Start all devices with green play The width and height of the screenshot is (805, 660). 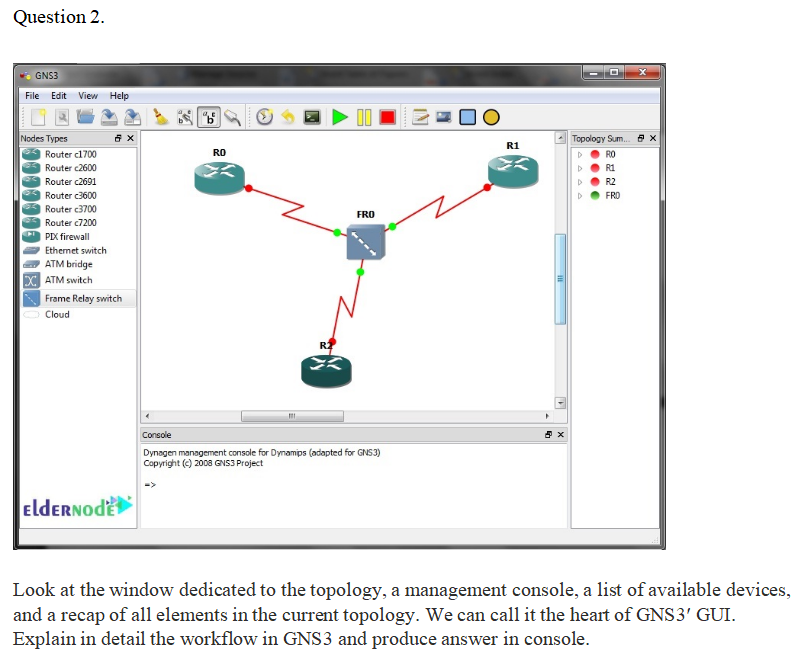click(339, 118)
